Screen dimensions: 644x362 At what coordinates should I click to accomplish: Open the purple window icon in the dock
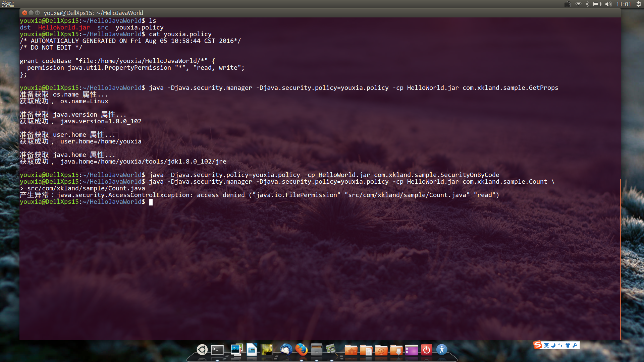pos(411,350)
